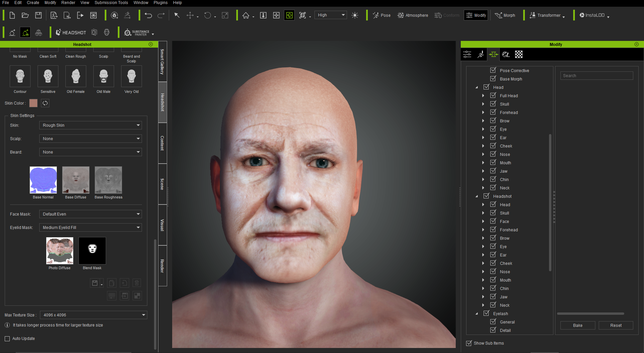
Task: Click the New Project file icon
Action: (12, 15)
